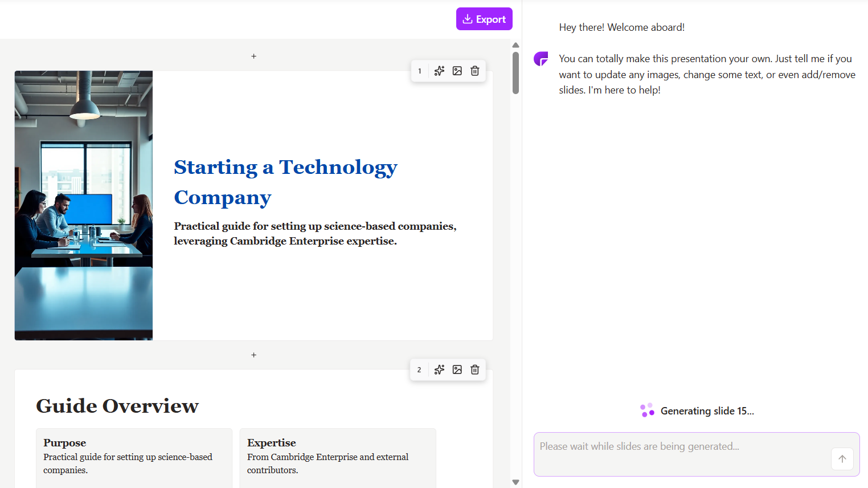Click the scrollbar up arrow
This screenshot has width=868, height=488.
coord(515,45)
